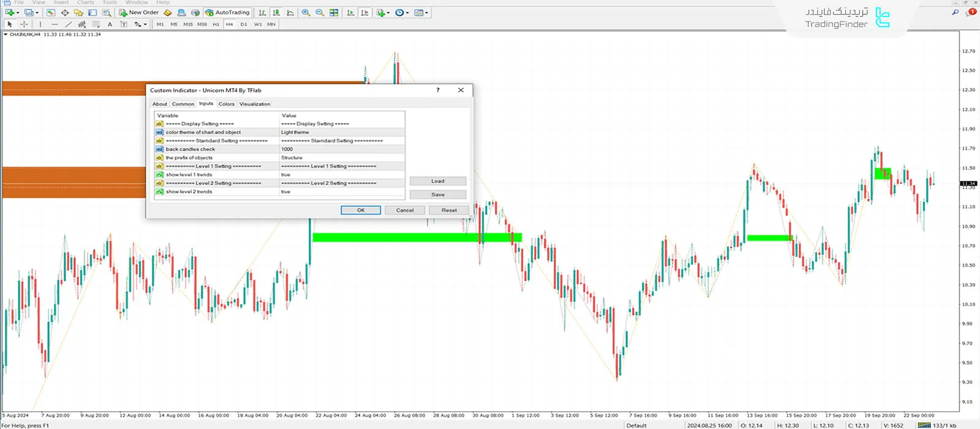This screenshot has width=980, height=429.
Task: Draw a vertical line tool
Action: tap(40, 25)
